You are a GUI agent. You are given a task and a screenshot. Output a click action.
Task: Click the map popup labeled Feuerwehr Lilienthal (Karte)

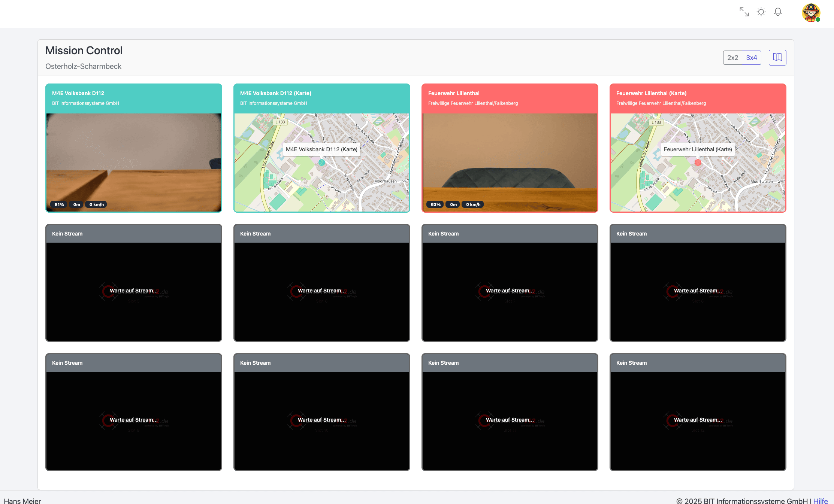[x=698, y=149]
